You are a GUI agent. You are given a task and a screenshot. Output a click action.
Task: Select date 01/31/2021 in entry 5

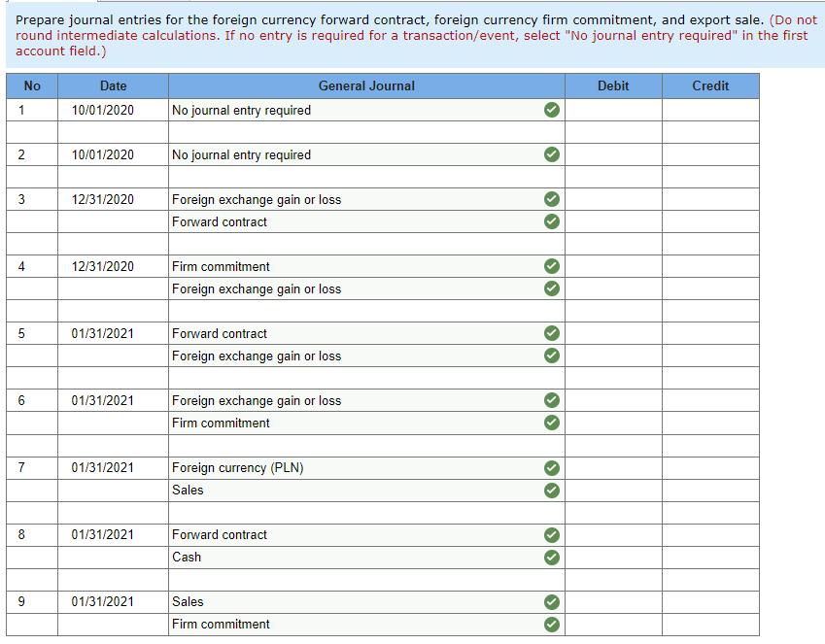click(x=103, y=333)
